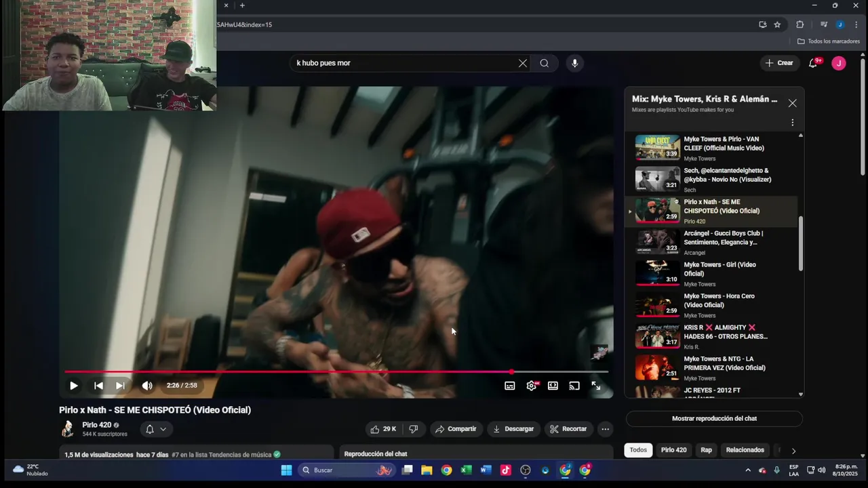Image resolution: width=868 pixels, height=488 pixels.
Task: Open File Explorer from taskbar
Action: pyautogui.click(x=427, y=470)
